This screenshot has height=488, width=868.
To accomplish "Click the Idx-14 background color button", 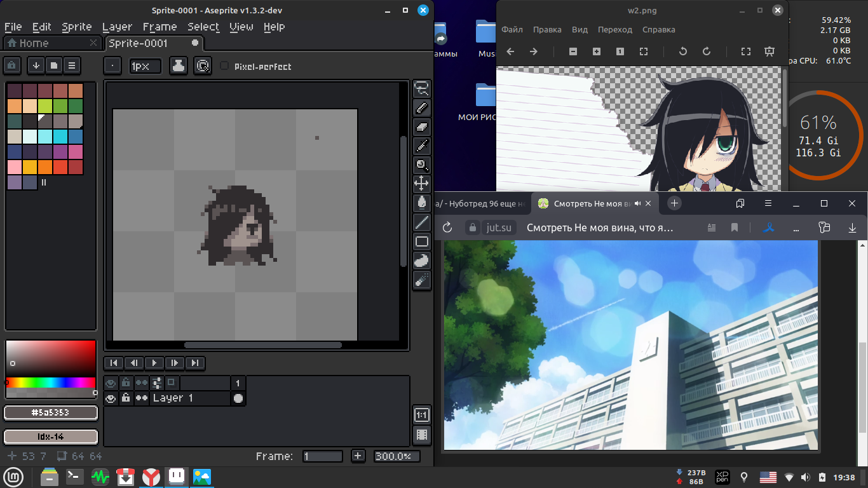I will click(51, 437).
